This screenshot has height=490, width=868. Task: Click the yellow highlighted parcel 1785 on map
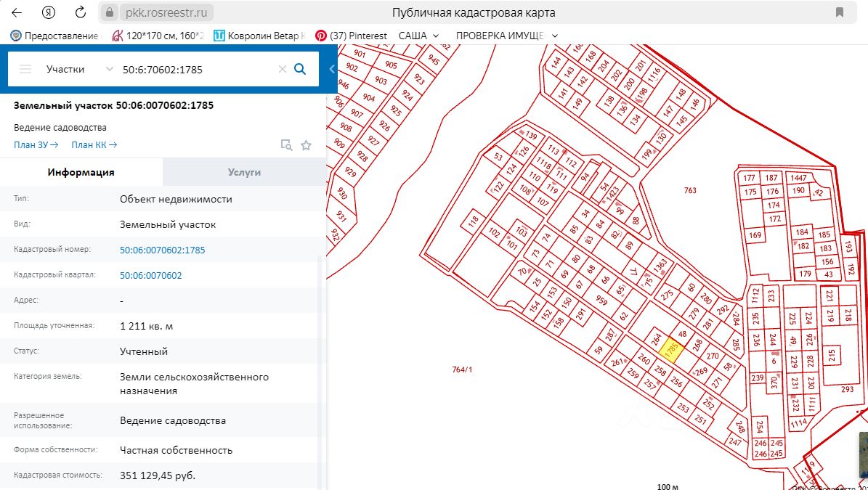coord(670,348)
